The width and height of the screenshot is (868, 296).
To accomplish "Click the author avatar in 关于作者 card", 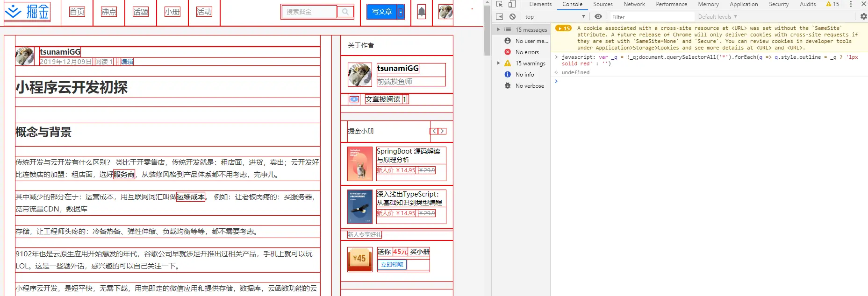I will pyautogui.click(x=360, y=75).
